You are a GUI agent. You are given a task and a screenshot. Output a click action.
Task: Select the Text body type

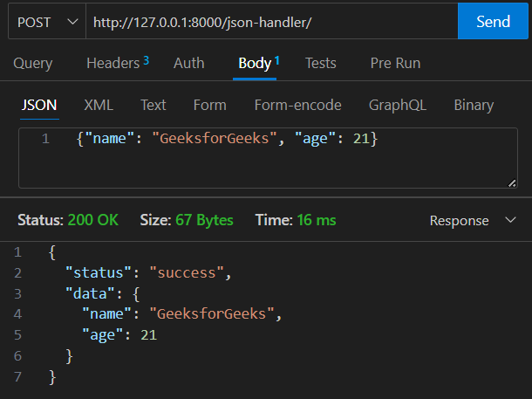(153, 105)
